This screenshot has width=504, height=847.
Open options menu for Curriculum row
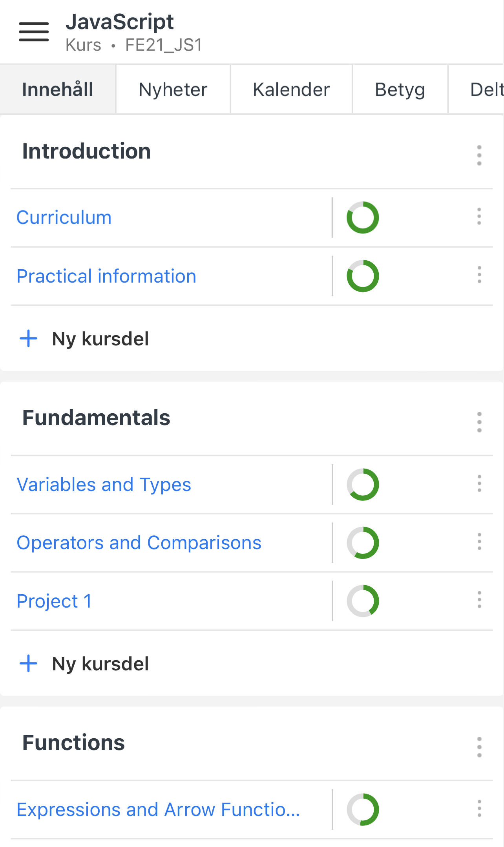pos(479,216)
